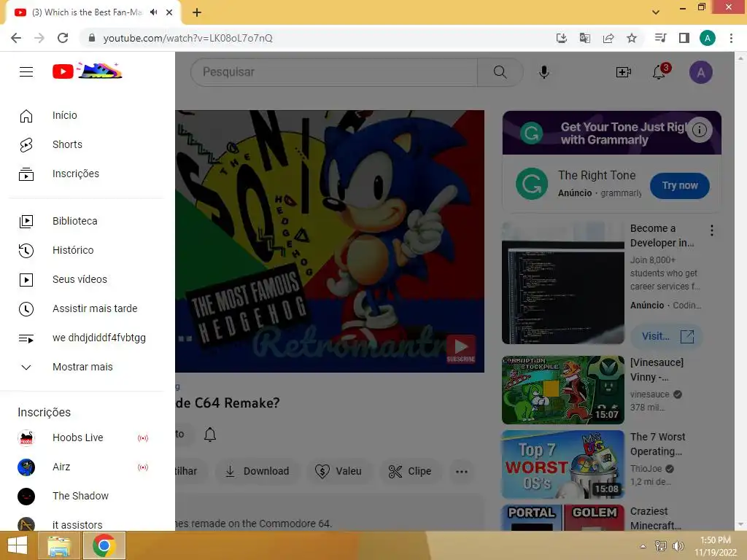Open The 7 Worst Operating video title
Viewport: 747px width, 560px height.
click(x=657, y=444)
